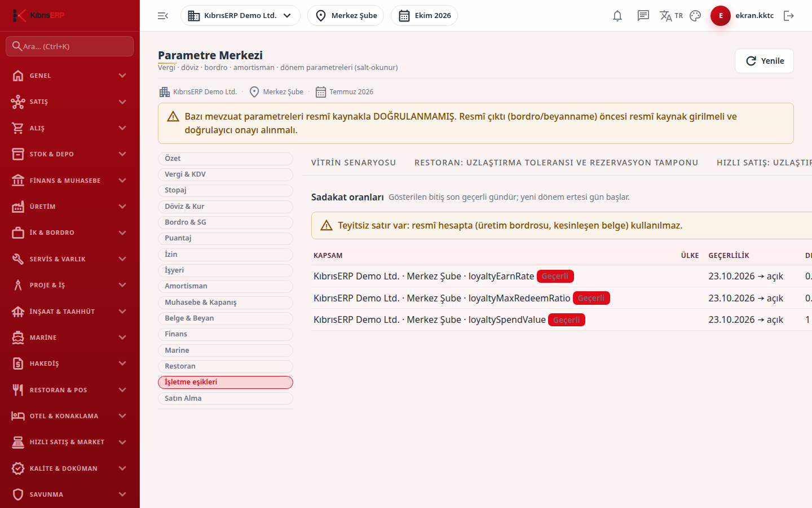Viewport: 812px width, 508px height.
Task: Open the Amortisman category
Action: [x=226, y=286]
